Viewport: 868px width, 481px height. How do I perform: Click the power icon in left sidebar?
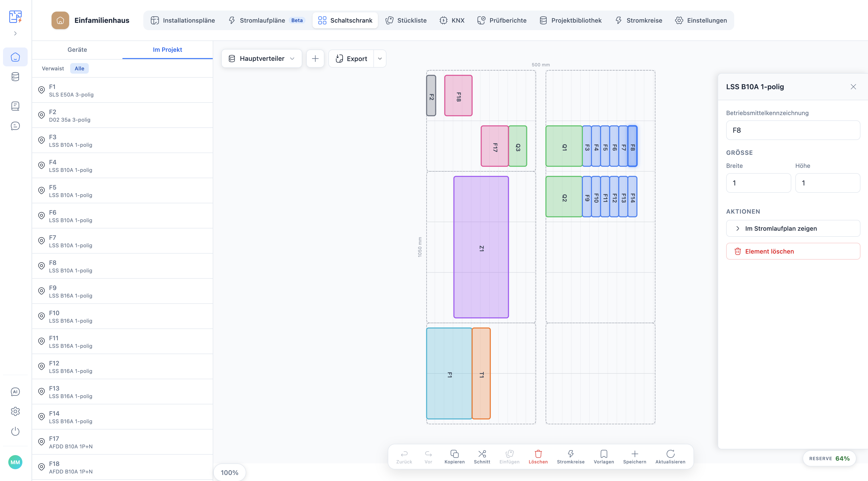coord(15,431)
